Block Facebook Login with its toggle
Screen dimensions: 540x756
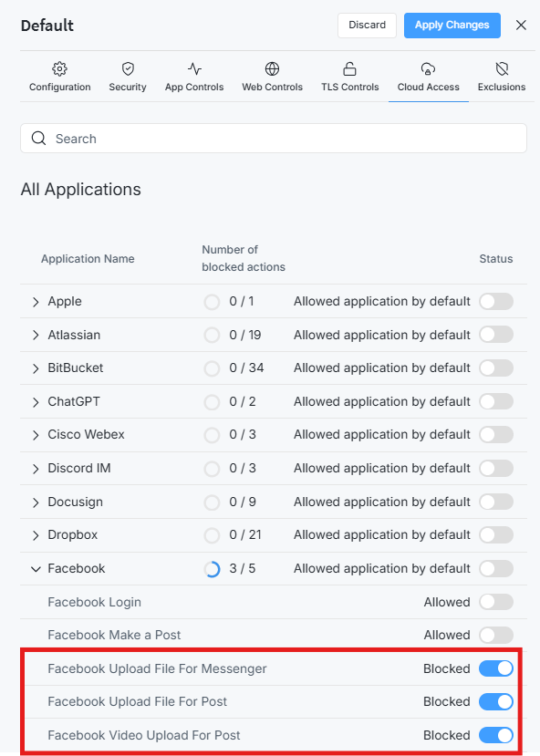pyautogui.click(x=496, y=602)
